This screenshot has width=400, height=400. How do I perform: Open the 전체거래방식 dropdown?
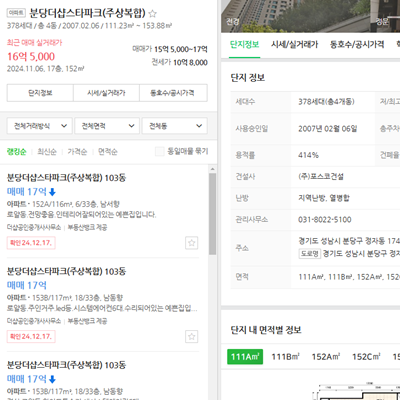(x=39, y=126)
